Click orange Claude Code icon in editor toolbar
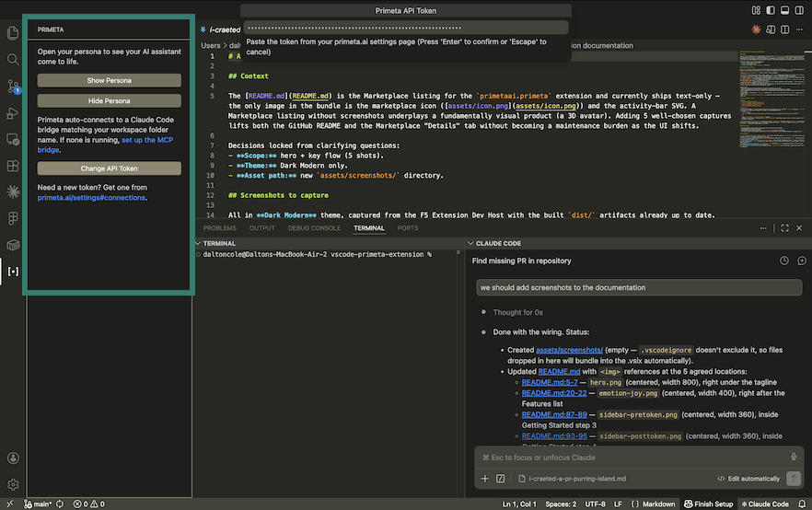This screenshot has width=812, height=510. pos(756,29)
